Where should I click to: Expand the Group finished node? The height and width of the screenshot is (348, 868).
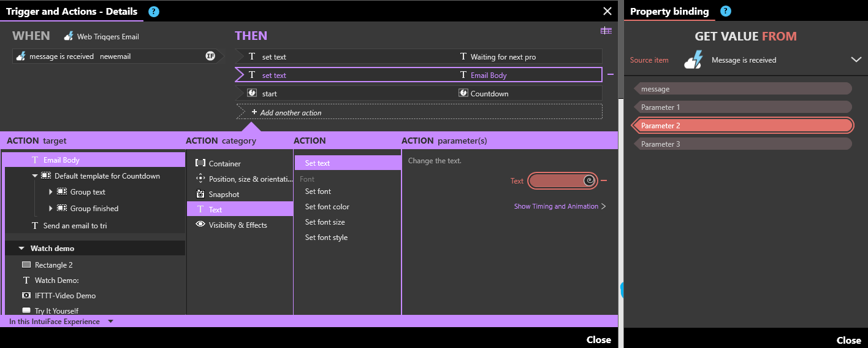point(51,209)
